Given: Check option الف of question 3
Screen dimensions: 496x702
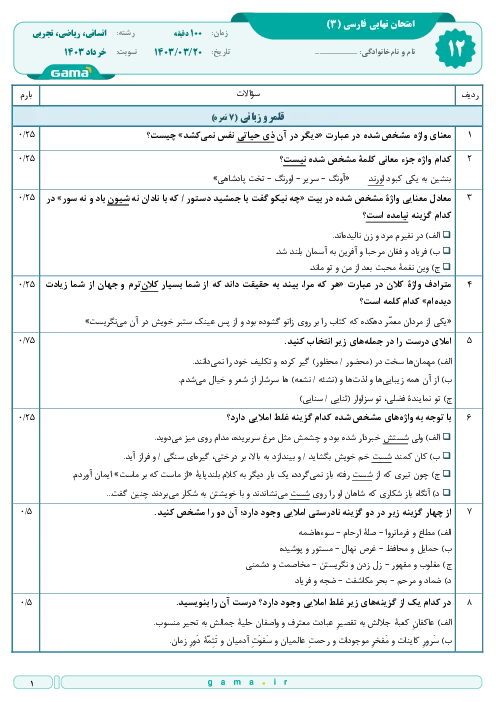Looking at the screenshot, I should point(446,235).
